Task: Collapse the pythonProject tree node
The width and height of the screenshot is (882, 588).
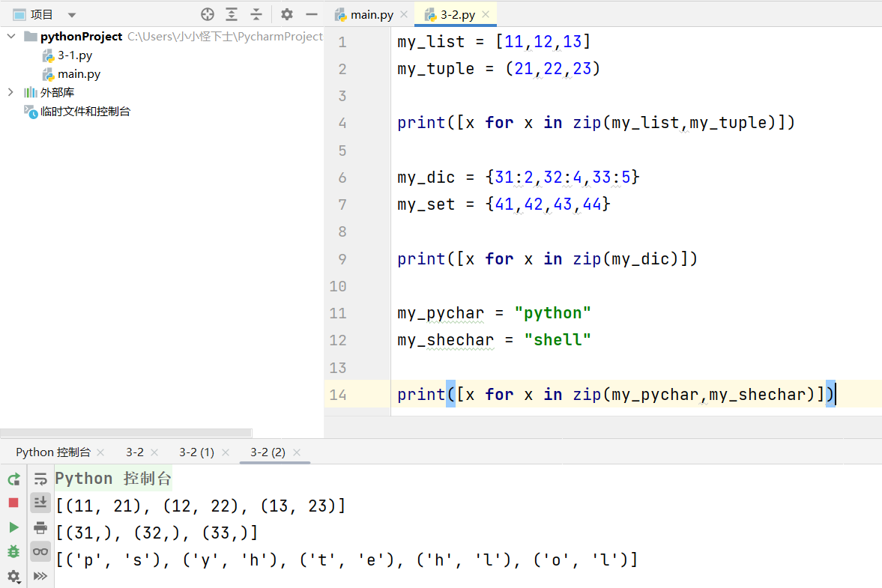Action: [10, 36]
